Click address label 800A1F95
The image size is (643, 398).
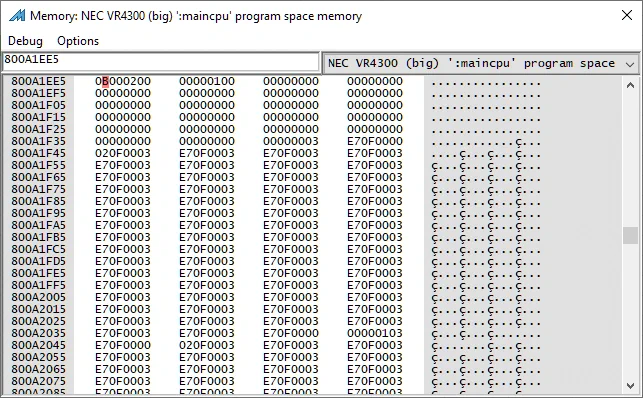(x=39, y=213)
